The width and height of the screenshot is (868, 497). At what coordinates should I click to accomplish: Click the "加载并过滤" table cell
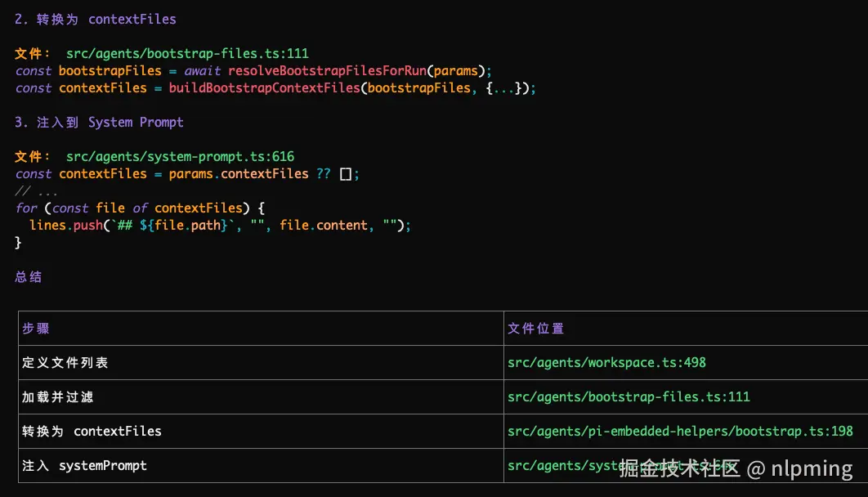(57, 396)
